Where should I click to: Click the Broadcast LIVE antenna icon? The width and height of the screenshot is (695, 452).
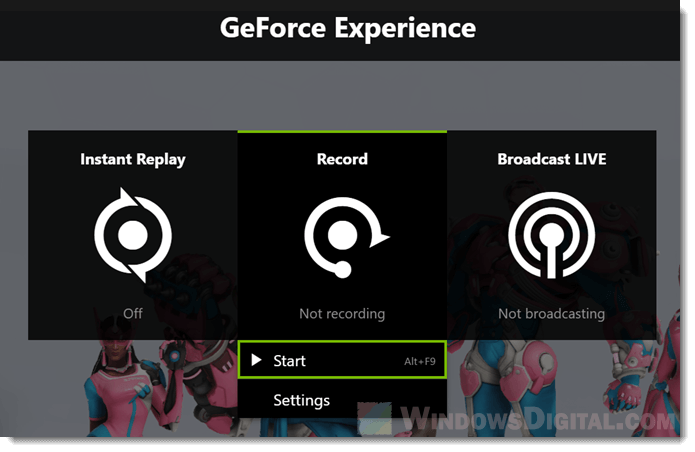551,235
